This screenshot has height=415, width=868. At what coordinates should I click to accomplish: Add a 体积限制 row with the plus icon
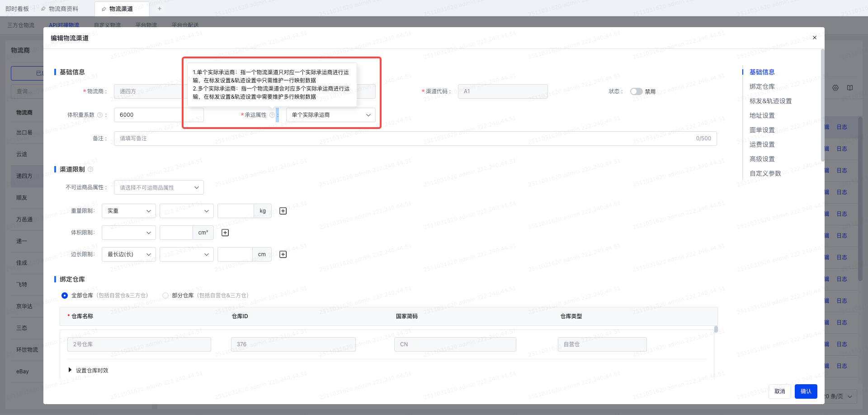point(225,233)
